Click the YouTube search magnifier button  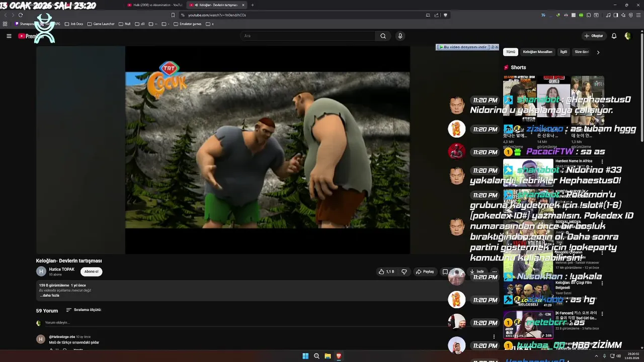click(383, 36)
